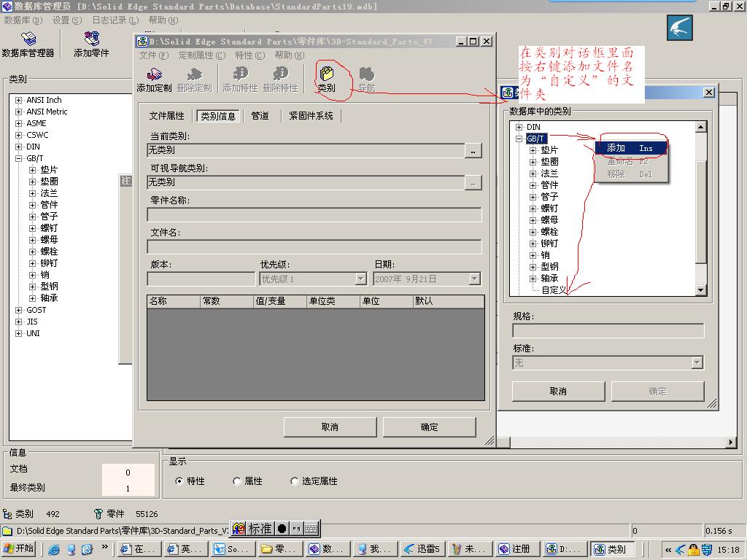Click the 添加特性 toolbar icon
Image resolution: width=747 pixels, height=560 pixels.
tap(240, 79)
